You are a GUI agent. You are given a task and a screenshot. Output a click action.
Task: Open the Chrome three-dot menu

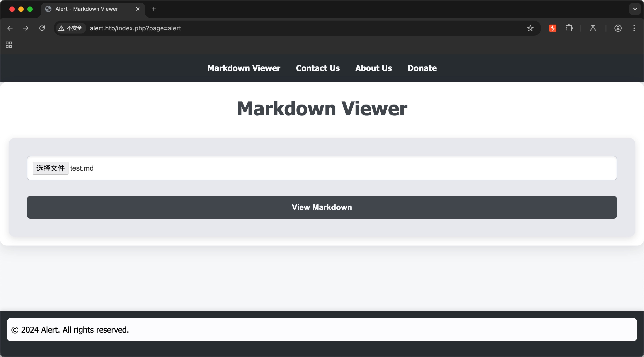click(x=634, y=28)
